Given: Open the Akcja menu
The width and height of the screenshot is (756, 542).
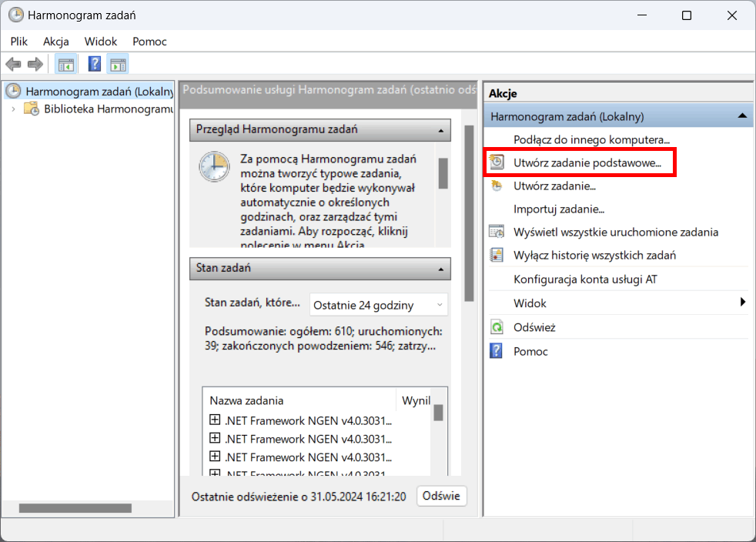Looking at the screenshot, I should click(x=56, y=42).
